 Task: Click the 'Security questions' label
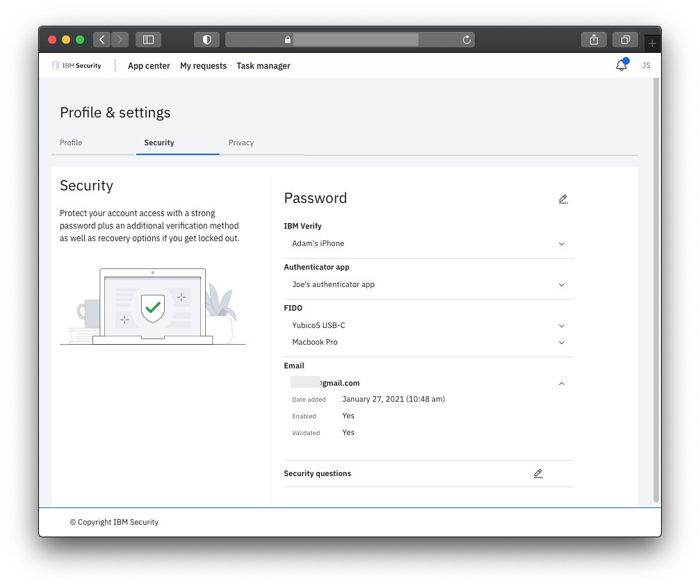coord(318,473)
